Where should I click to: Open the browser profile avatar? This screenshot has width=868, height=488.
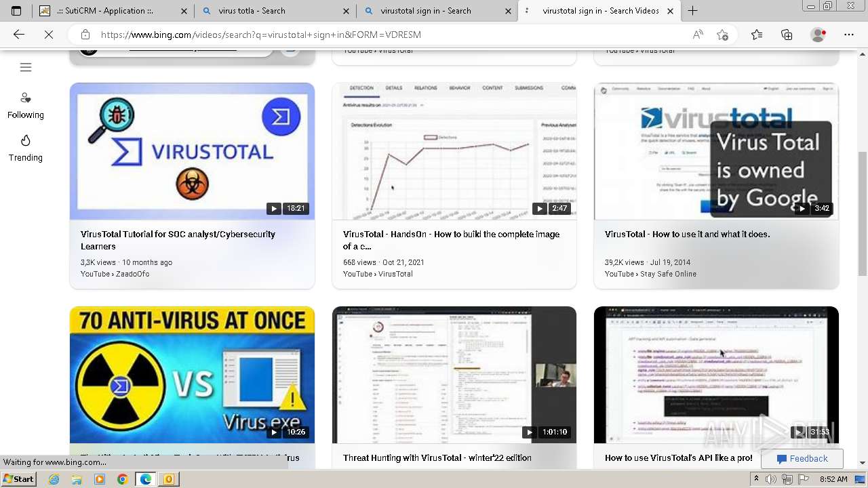click(x=818, y=35)
